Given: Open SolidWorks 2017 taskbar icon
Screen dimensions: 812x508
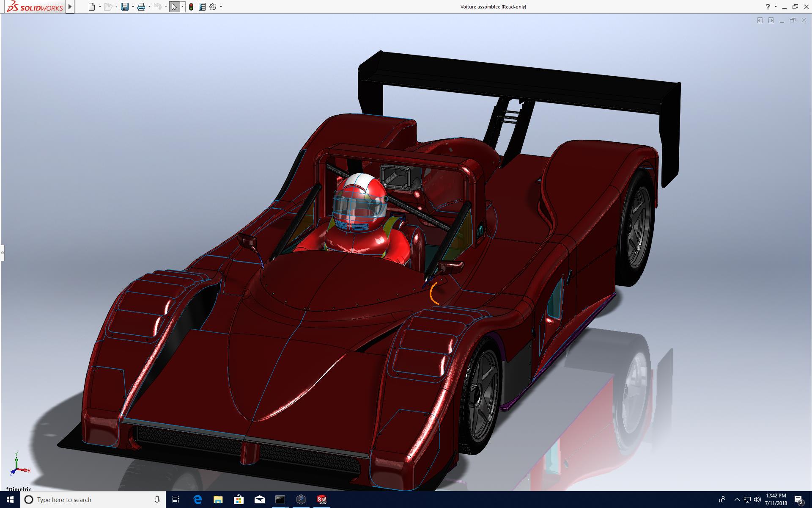Looking at the screenshot, I should click(322, 500).
